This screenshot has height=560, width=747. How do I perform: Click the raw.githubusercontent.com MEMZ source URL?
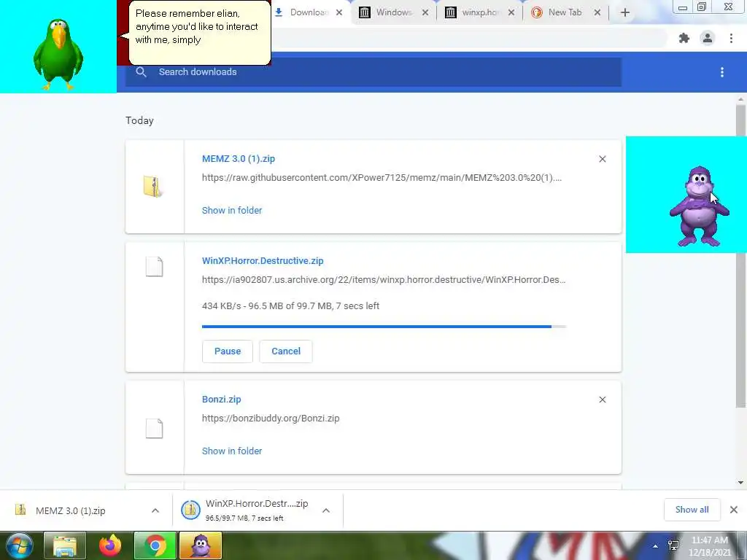click(382, 178)
